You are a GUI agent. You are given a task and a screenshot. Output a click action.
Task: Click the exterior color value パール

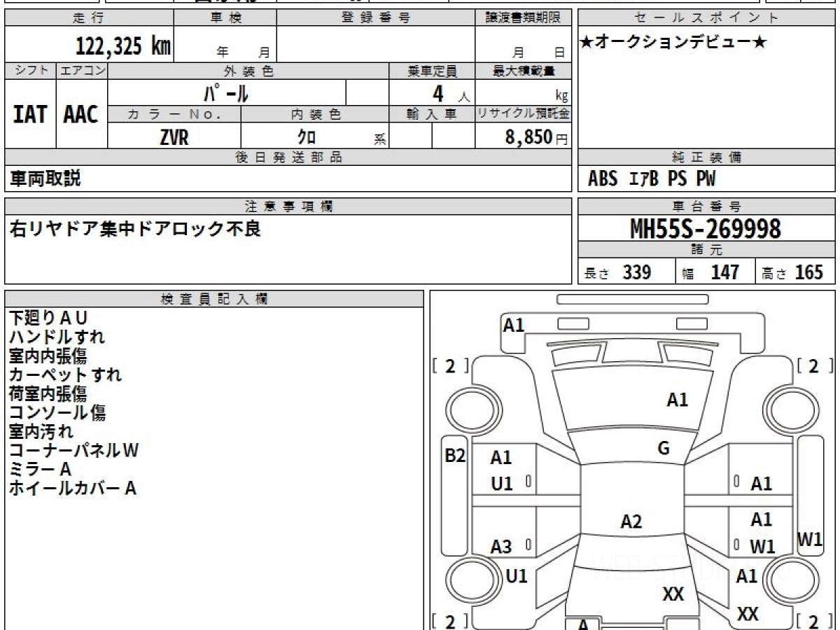point(226,92)
